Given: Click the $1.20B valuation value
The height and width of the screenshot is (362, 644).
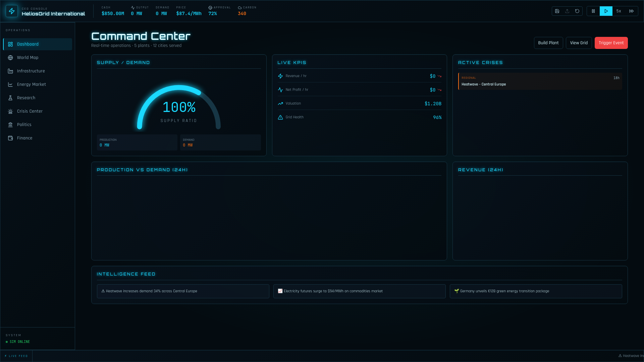Looking at the screenshot, I should (433, 104).
